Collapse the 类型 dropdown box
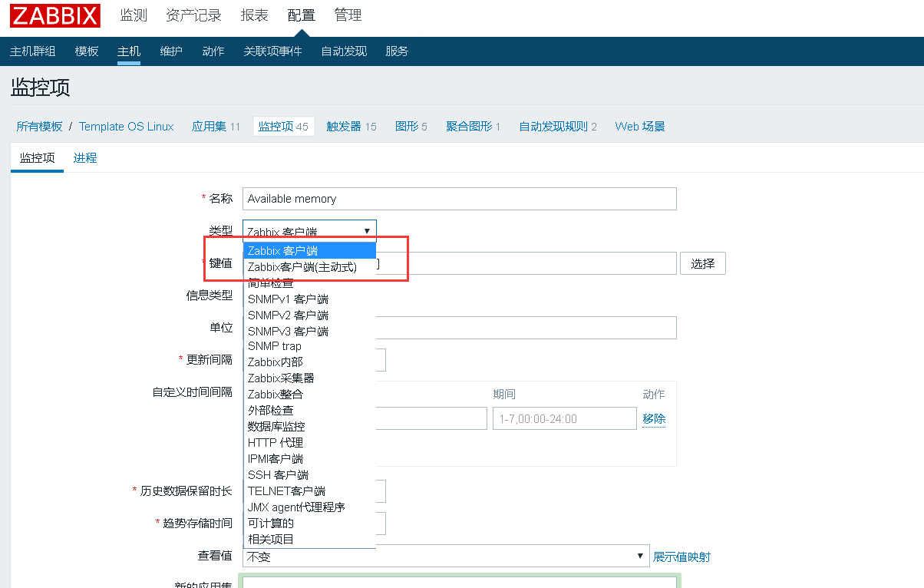924x588 pixels. [x=309, y=231]
